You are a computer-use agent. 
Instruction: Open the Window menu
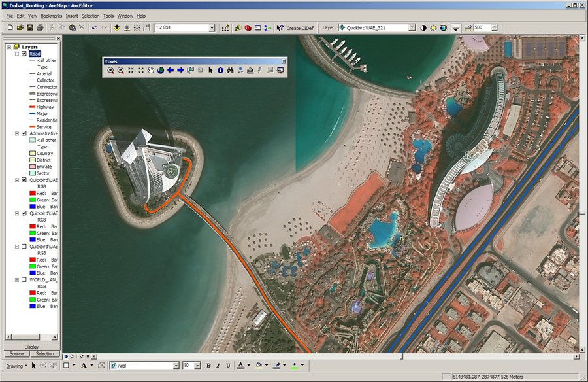click(125, 16)
